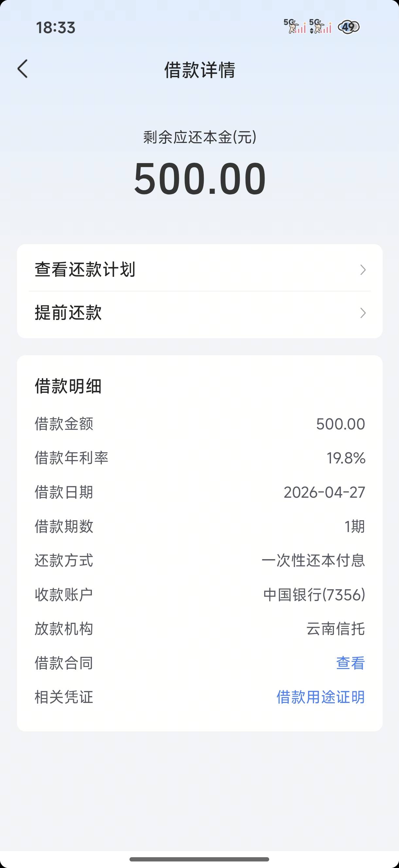Tap the battery level indicator

(349, 27)
